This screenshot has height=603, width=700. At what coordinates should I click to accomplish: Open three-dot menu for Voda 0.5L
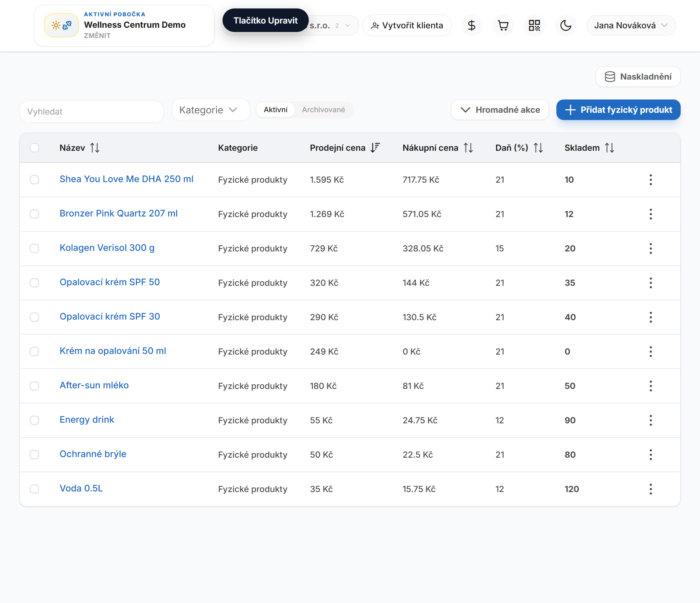tap(651, 489)
